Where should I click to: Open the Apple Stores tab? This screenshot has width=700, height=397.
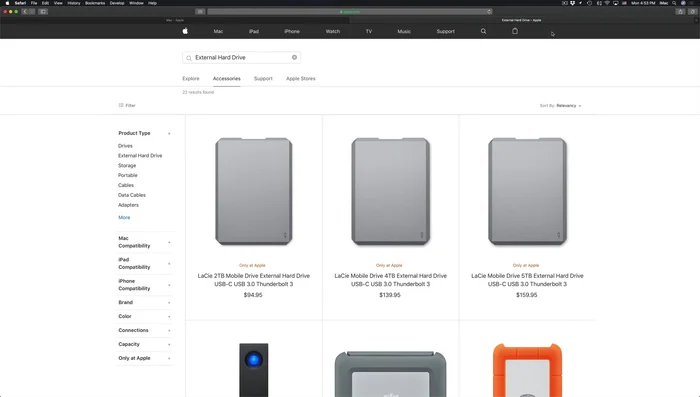(300, 79)
